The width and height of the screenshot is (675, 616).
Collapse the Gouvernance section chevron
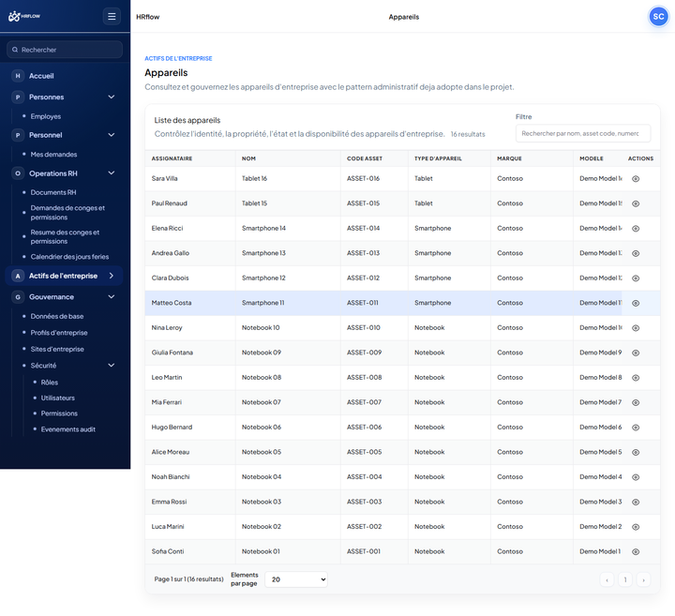pyautogui.click(x=111, y=296)
